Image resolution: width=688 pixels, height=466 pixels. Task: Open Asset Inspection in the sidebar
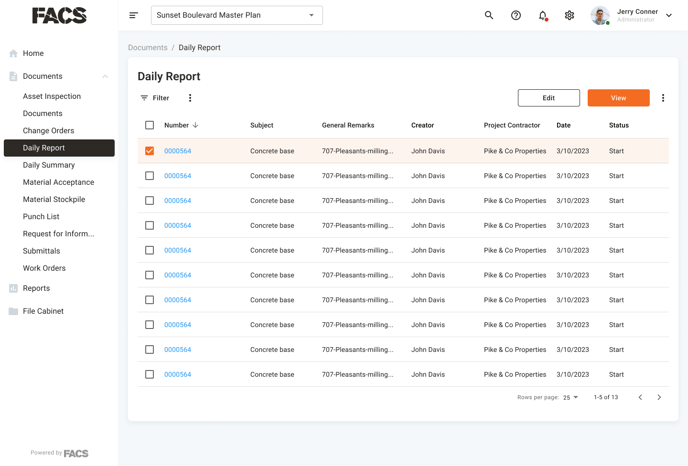pos(52,96)
